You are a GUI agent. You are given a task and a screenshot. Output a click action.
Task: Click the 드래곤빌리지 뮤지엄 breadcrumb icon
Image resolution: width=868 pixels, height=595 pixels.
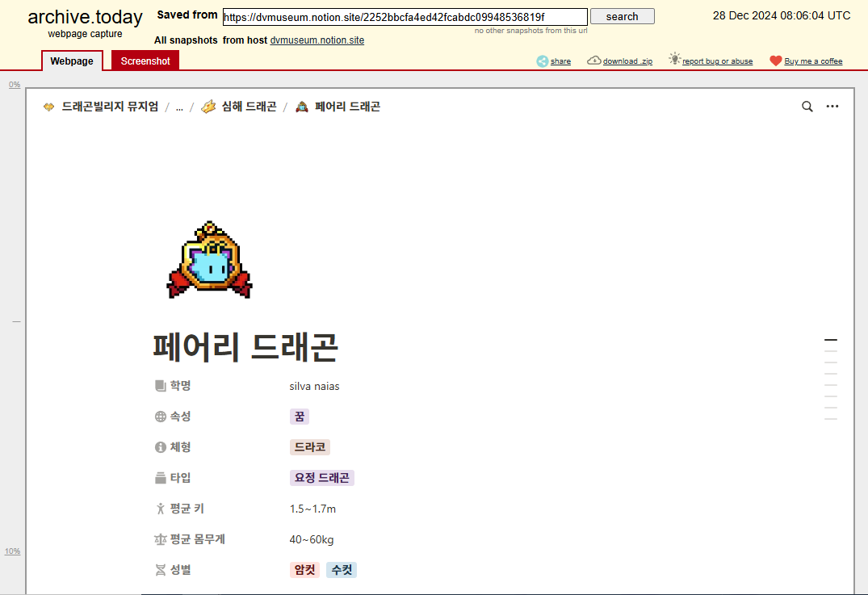point(48,107)
